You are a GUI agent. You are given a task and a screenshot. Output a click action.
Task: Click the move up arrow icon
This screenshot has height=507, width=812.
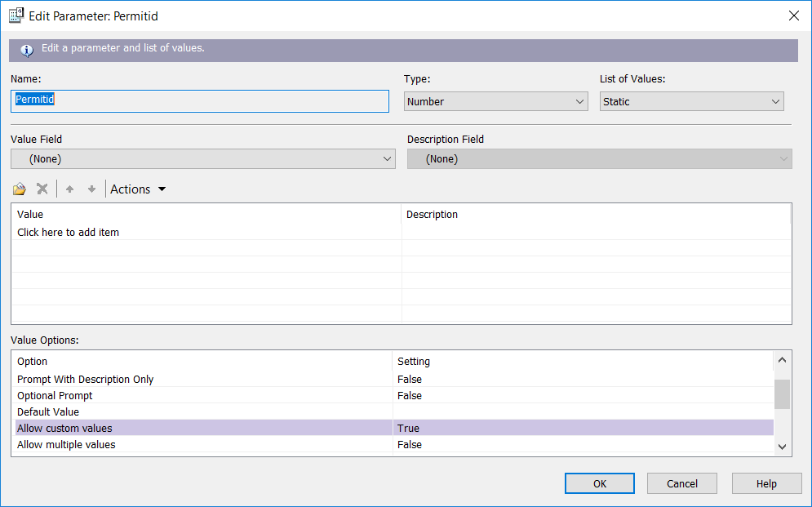click(x=69, y=189)
